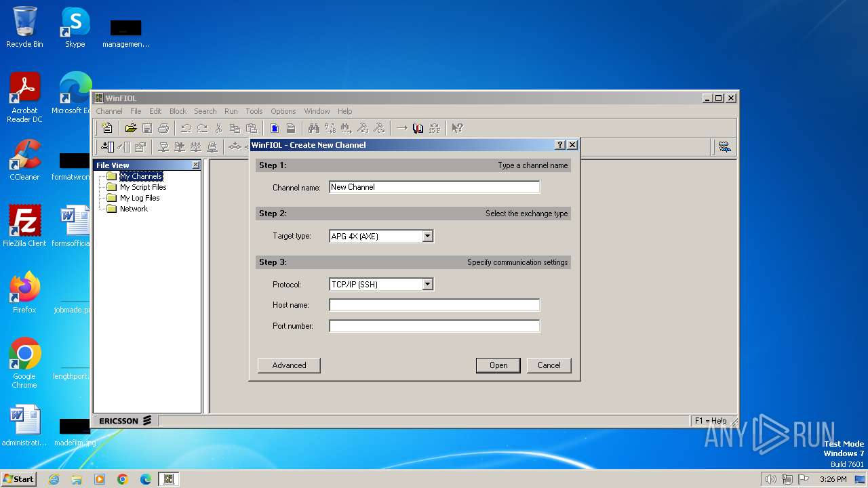Click the Open file folder icon
The height and width of the screenshot is (488, 868).
(x=130, y=128)
